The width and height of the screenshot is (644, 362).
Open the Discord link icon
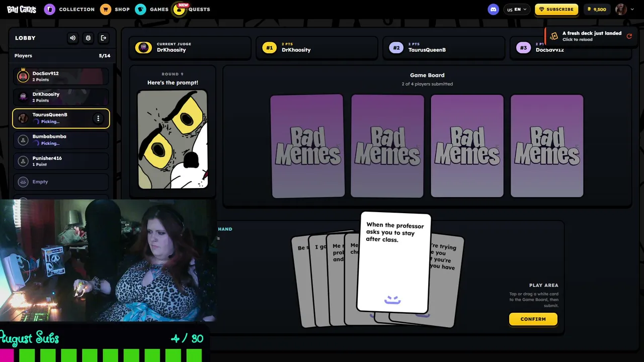[x=493, y=9]
